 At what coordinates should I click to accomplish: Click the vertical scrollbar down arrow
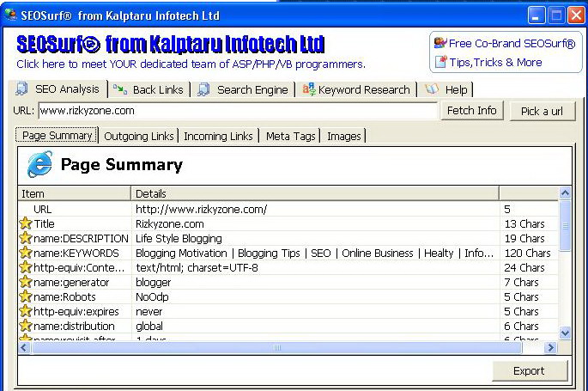tap(565, 333)
